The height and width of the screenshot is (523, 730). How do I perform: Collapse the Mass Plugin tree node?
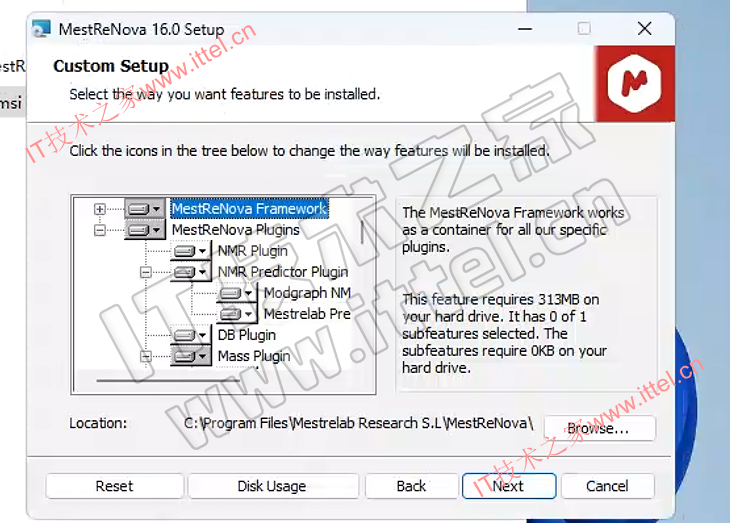click(x=145, y=356)
